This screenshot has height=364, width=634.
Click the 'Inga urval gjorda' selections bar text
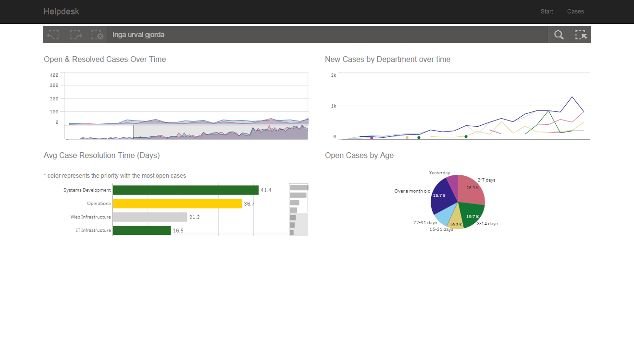coord(138,35)
